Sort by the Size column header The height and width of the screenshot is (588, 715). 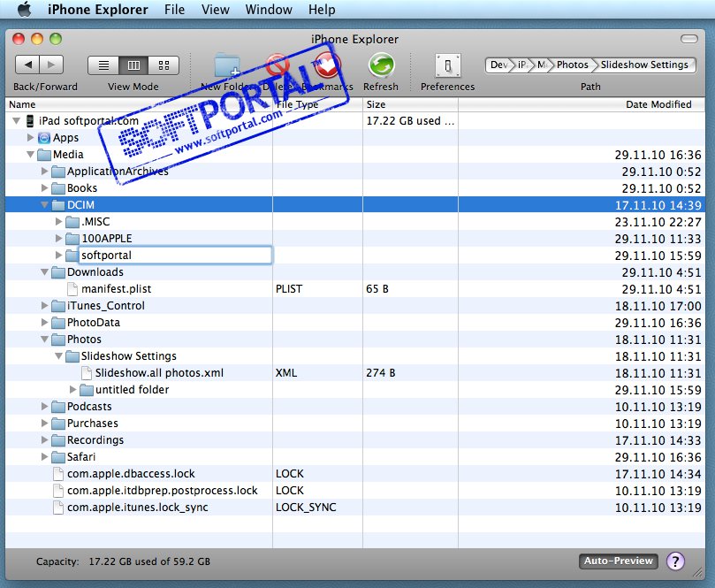click(410, 104)
